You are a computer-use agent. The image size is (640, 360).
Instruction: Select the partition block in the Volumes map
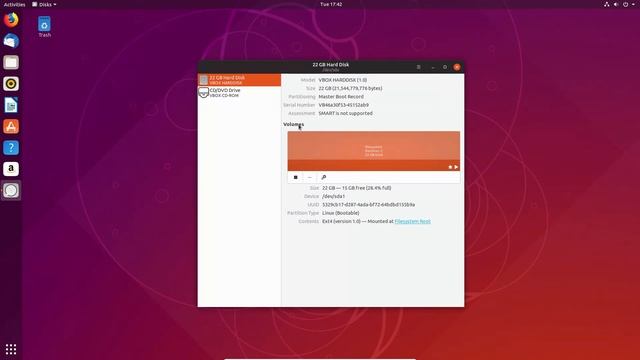[x=373, y=151]
